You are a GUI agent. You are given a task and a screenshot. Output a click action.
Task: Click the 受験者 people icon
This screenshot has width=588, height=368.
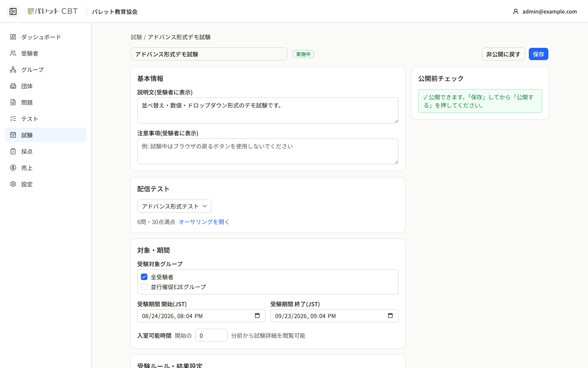tap(13, 53)
